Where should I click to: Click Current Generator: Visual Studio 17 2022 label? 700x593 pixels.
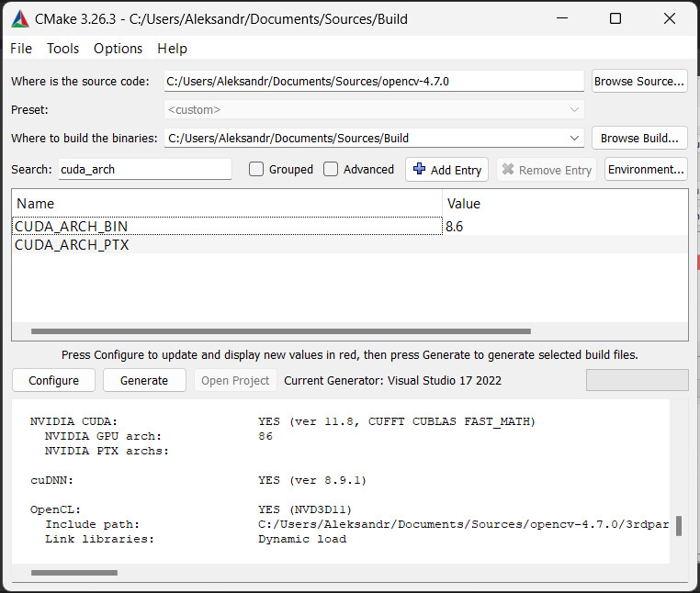pos(393,380)
